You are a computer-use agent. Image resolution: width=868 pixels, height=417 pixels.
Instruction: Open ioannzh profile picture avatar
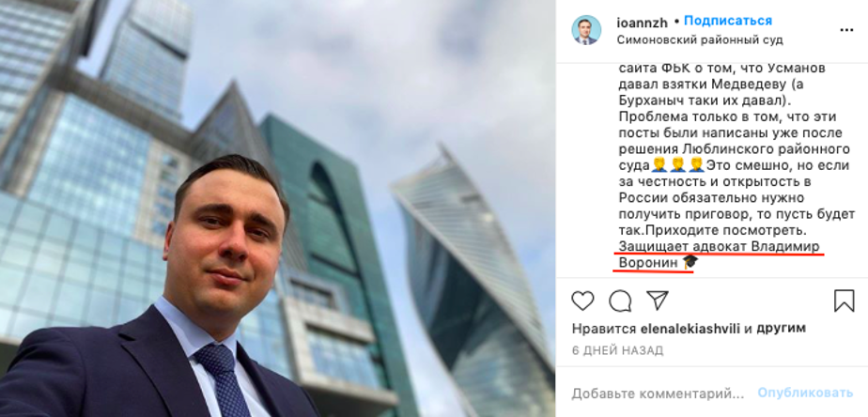(586, 30)
